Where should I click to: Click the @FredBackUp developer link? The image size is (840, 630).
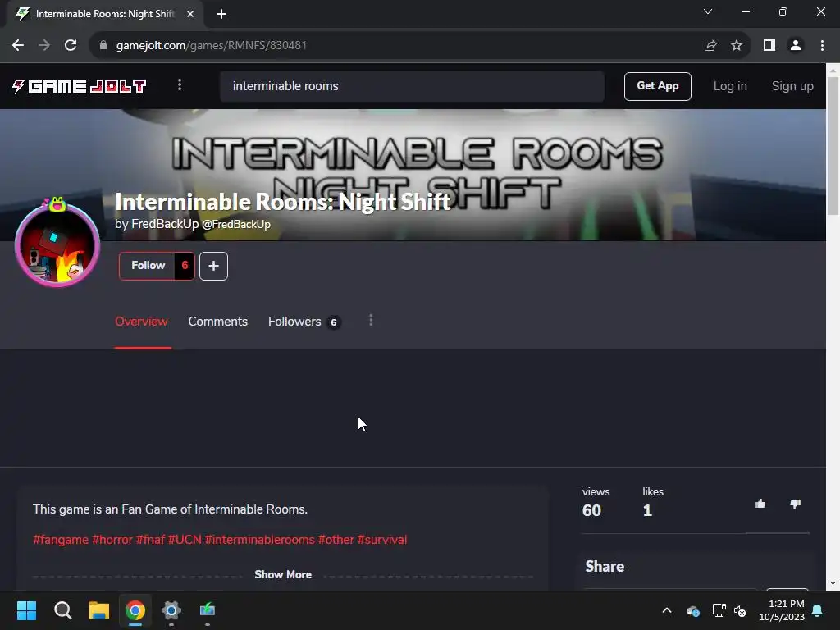pos(235,225)
